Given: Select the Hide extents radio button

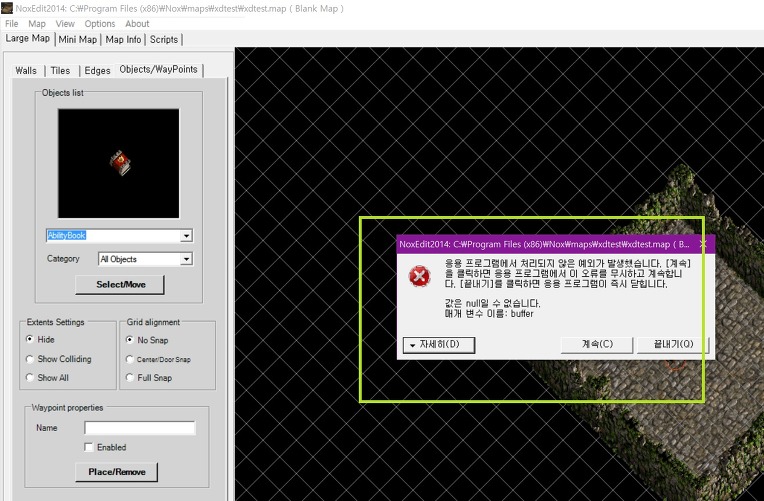Looking at the screenshot, I should click(x=30, y=340).
